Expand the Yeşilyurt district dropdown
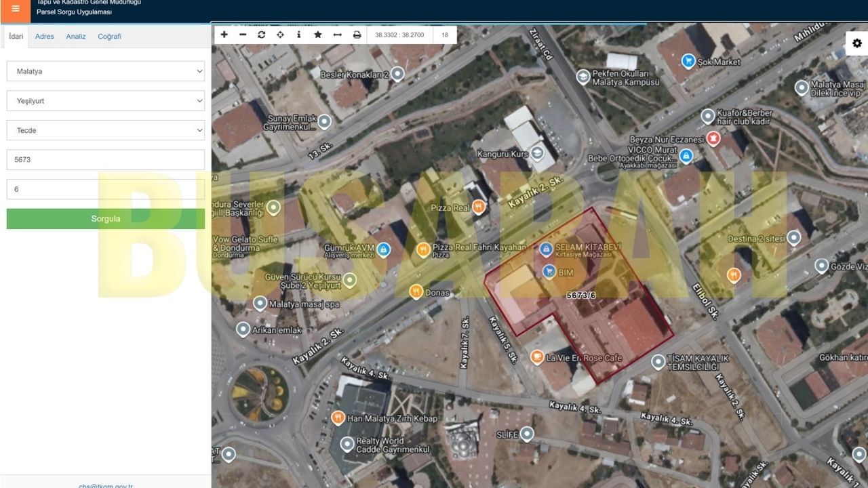The height and width of the screenshot is (488, 868). pos(106,101)
